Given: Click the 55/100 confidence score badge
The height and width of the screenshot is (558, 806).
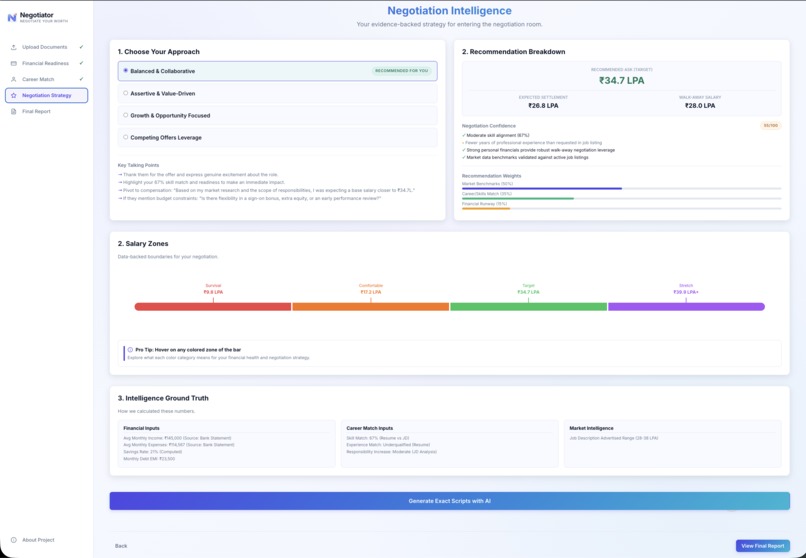Looking at the screenshot, I should click(x=770, y=125).
